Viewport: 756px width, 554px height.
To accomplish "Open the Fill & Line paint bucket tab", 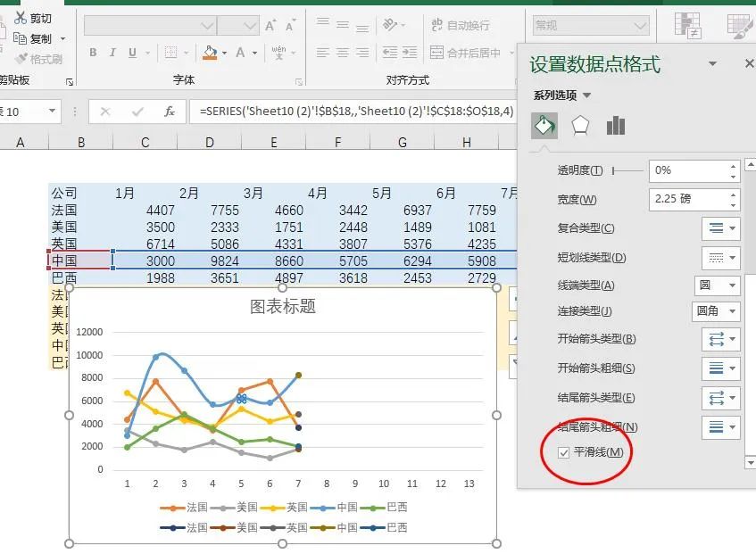I will pyautogui.click(x=544, y=125).
